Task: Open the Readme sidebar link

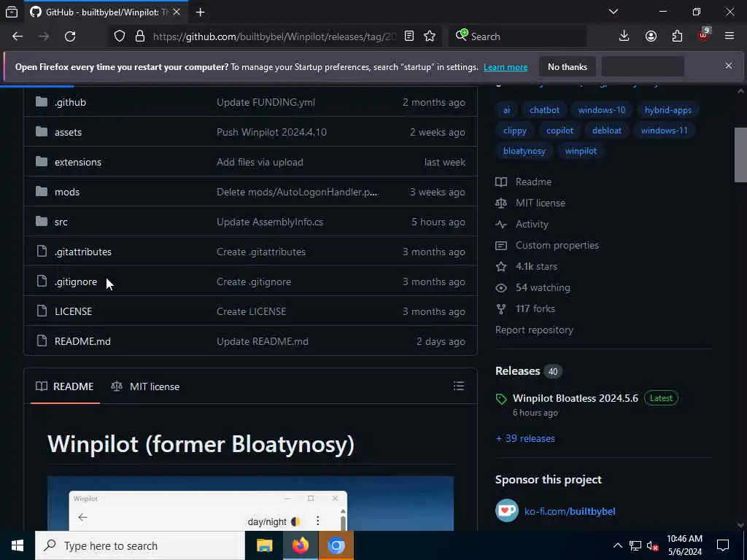Action: click(524, 182)
